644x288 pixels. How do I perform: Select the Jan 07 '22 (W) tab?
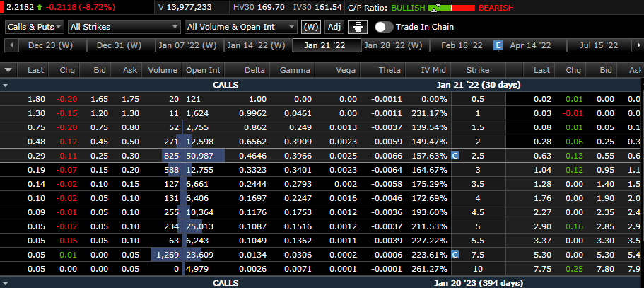click(x=188, y=45)
